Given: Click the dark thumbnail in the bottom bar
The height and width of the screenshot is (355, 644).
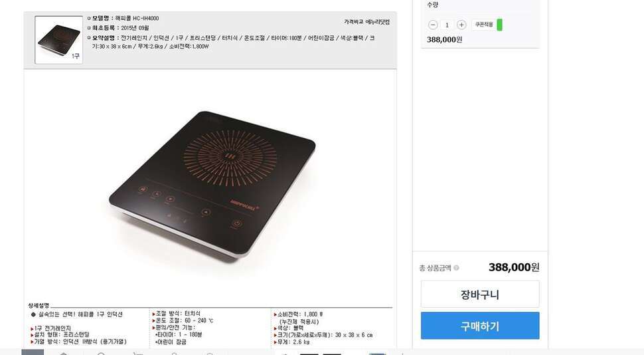Looking at the screenshot, I should point(309,354).
